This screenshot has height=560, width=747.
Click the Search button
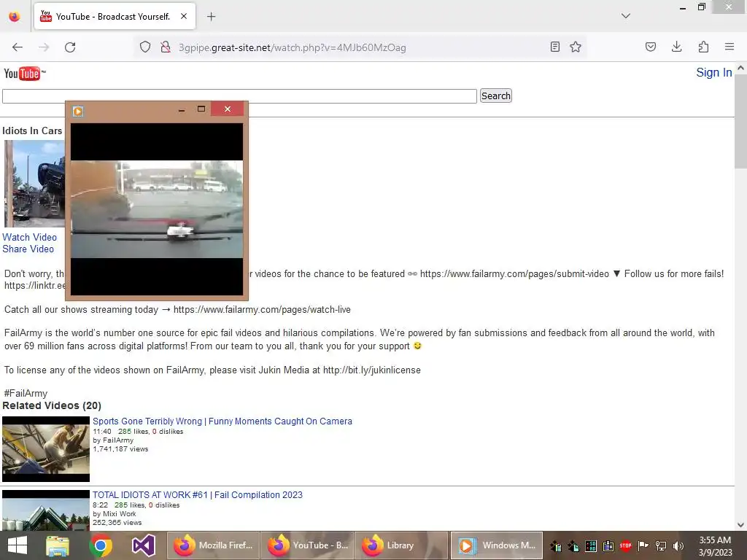495,96
